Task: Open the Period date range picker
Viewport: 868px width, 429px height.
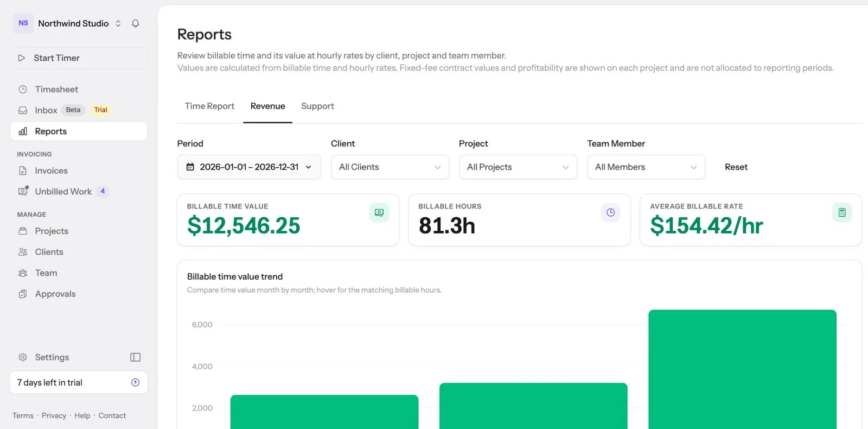Action: click(x=249, y=167)
